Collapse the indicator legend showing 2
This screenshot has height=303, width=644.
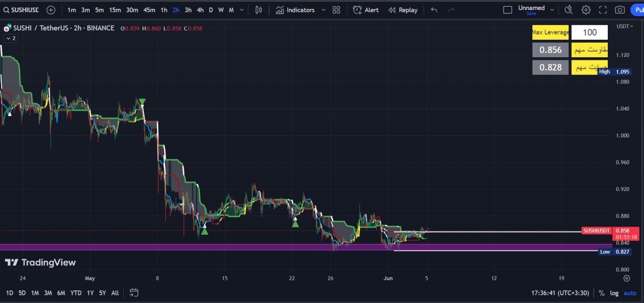point(11,38)
